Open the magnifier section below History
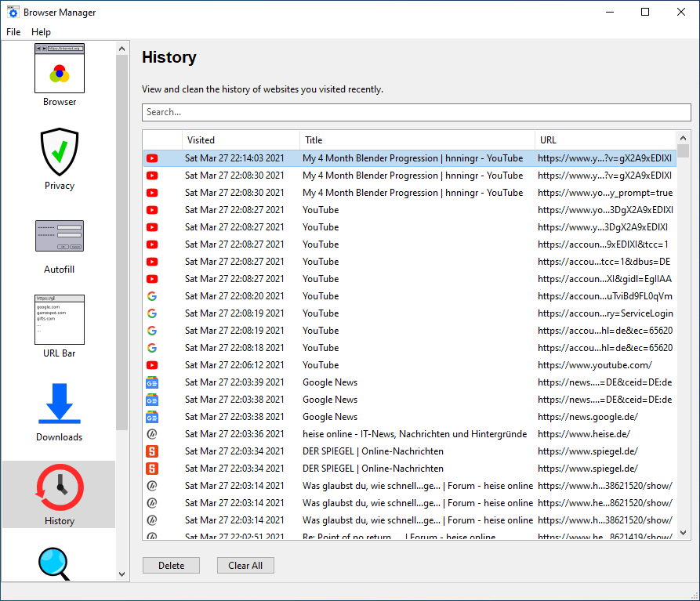The image size is (700, 601). [54, 563]
